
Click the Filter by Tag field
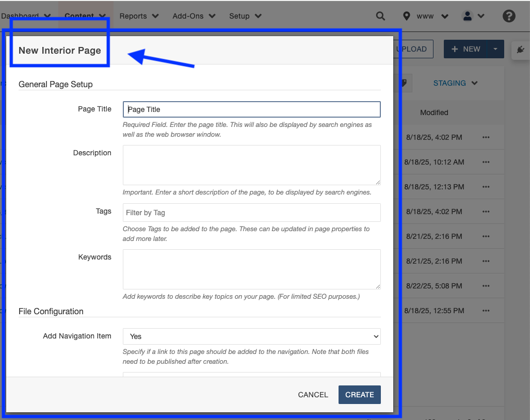(251, 213)
